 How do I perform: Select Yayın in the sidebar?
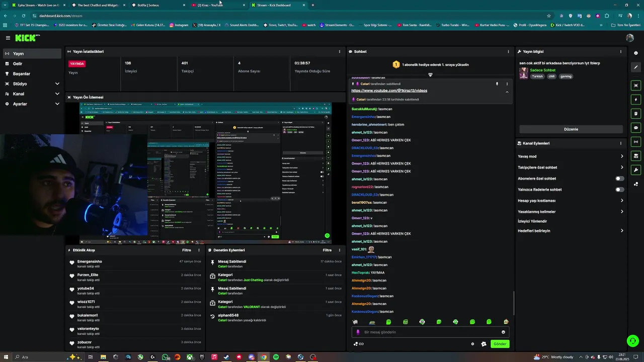pyautogui.click(x=31, y=53)
